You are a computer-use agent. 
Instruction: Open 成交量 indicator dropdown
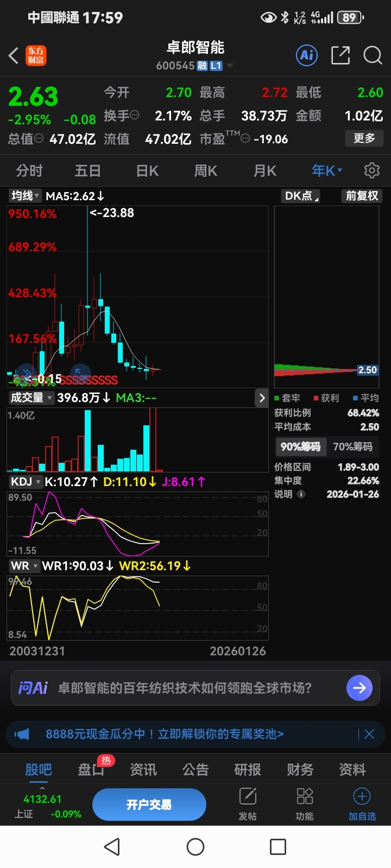click(31, 398)
